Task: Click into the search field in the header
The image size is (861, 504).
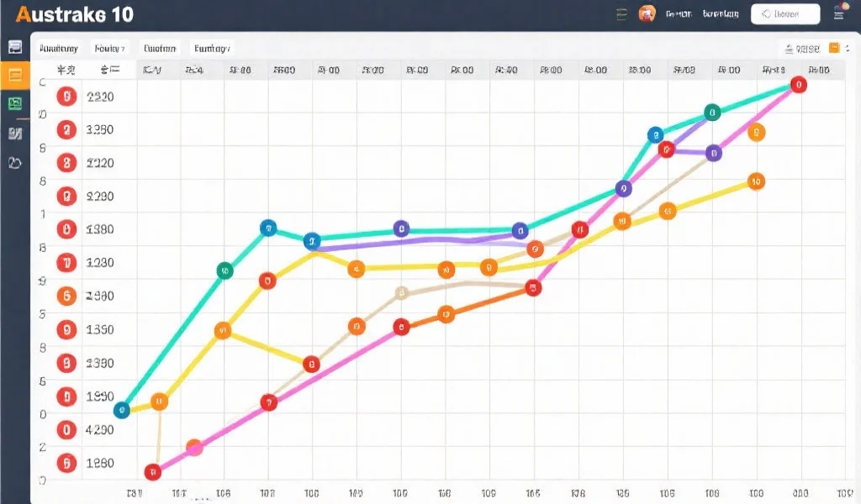Action: point(785,13)
